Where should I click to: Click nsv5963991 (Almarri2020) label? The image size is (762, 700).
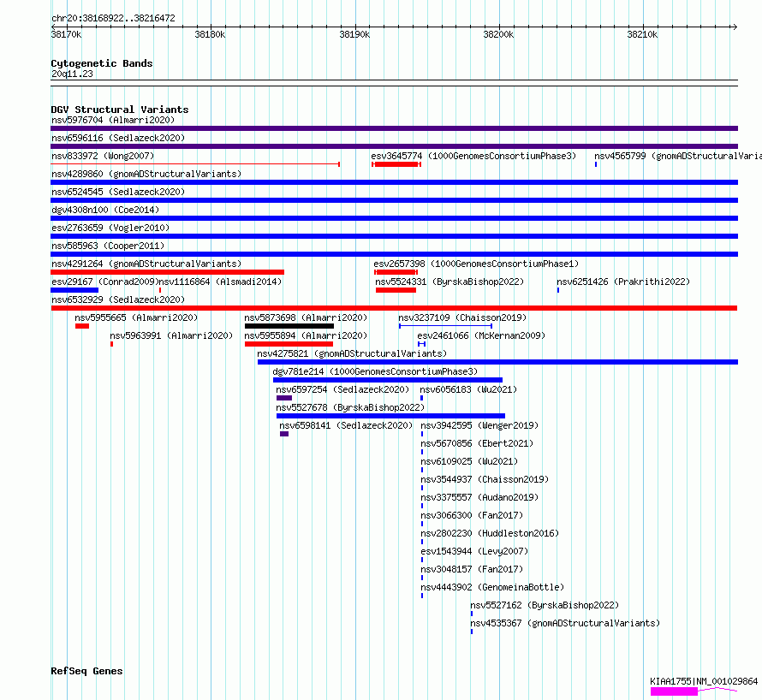click(x=171, y=335)
